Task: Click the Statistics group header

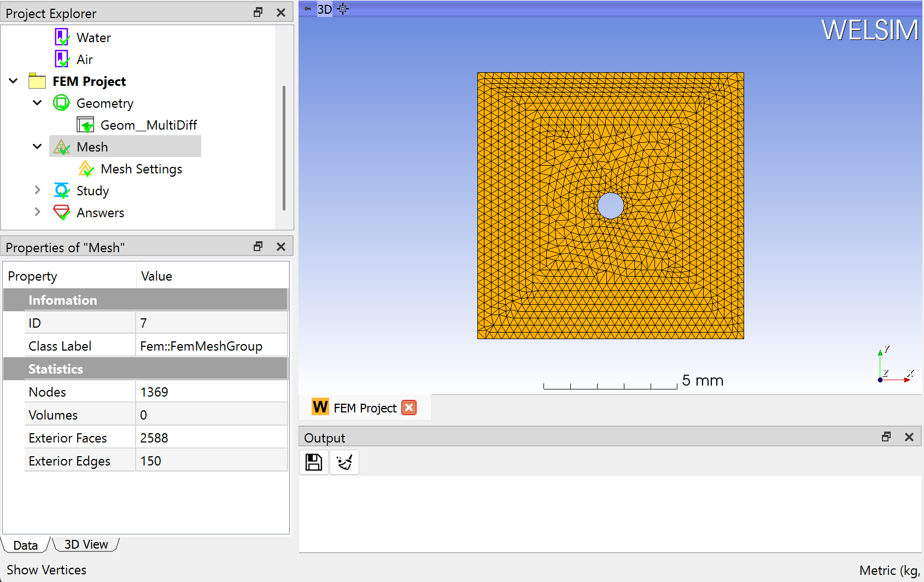Action: pos(145,369)
